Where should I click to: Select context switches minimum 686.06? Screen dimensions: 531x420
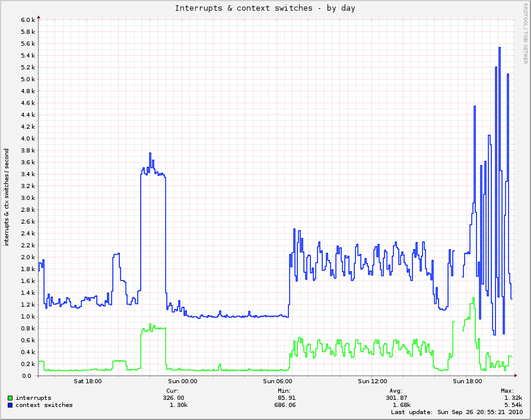pyautogui.click(x=285, y=405)
